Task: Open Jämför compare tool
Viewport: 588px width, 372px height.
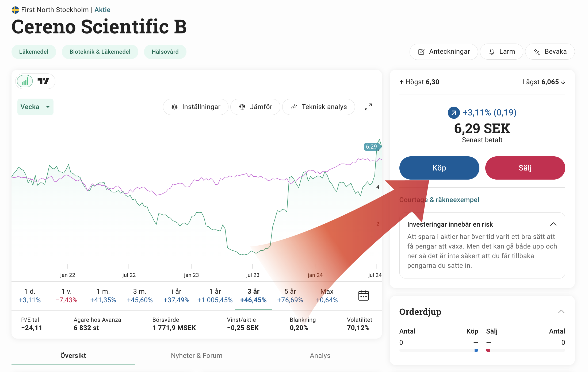Action: click(255, 107)
